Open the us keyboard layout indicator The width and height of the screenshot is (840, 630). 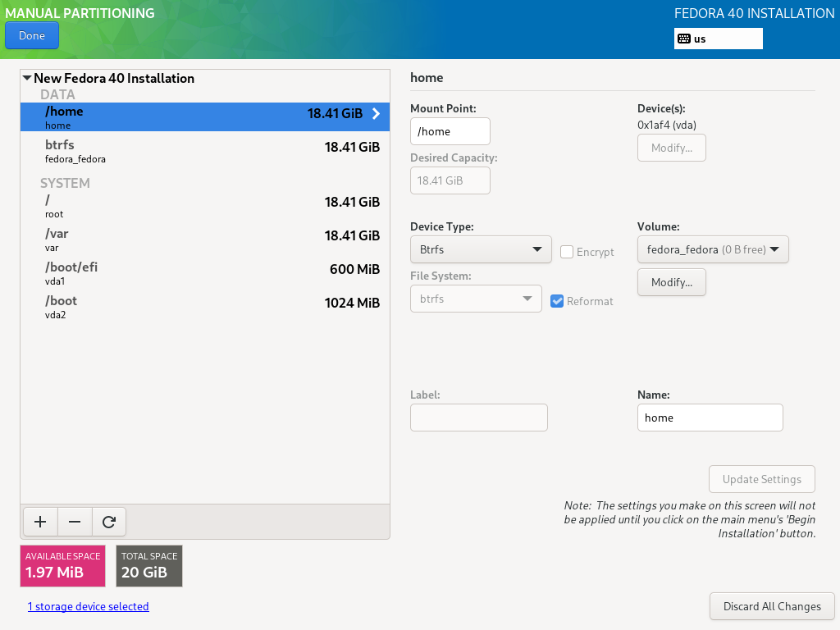pyautogui.click(x=718, y=39)
